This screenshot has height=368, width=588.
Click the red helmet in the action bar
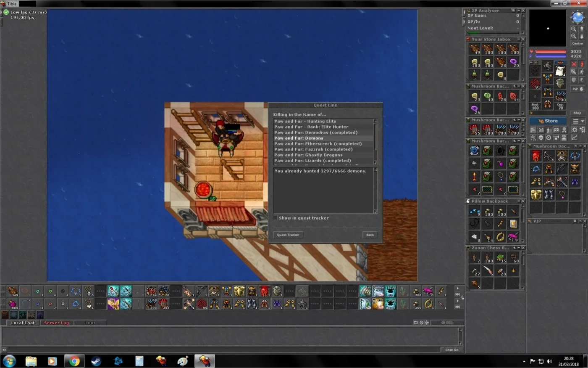[x=264, y=291]
